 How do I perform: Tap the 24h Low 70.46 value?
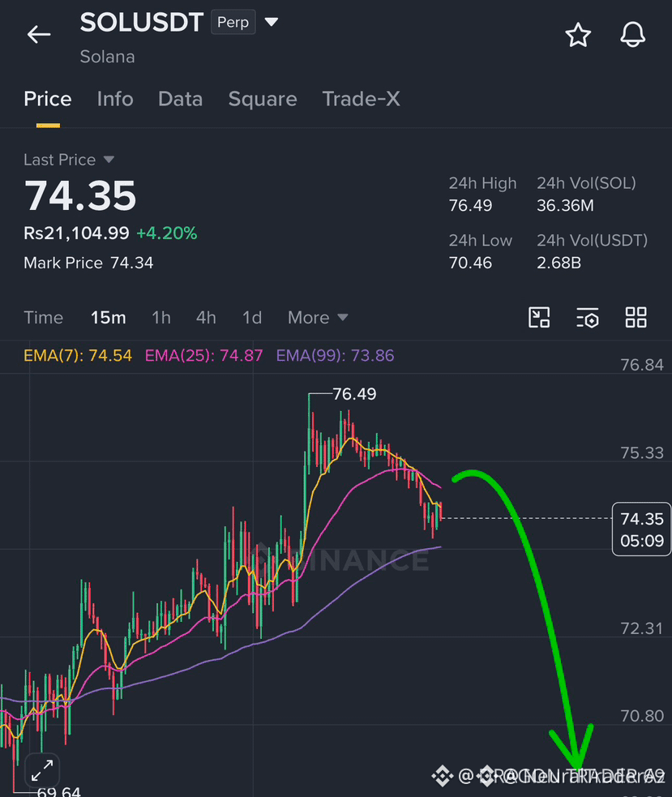click(x=470, y=263)
